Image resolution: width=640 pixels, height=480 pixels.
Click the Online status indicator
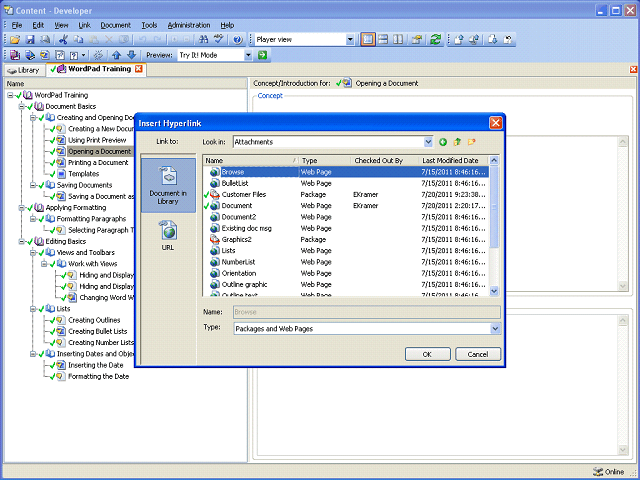click(609, 472)
